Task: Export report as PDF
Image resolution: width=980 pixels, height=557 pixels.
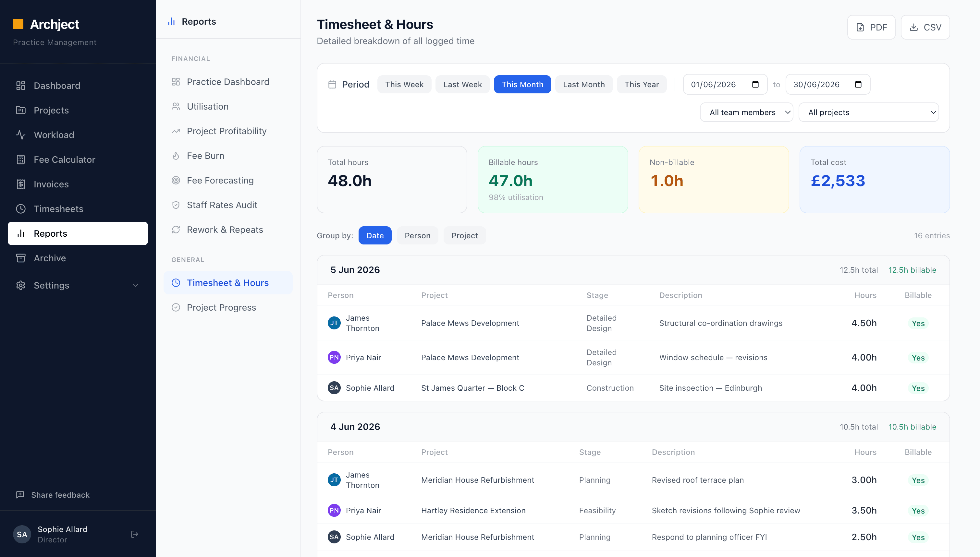Action: point(871,27)
